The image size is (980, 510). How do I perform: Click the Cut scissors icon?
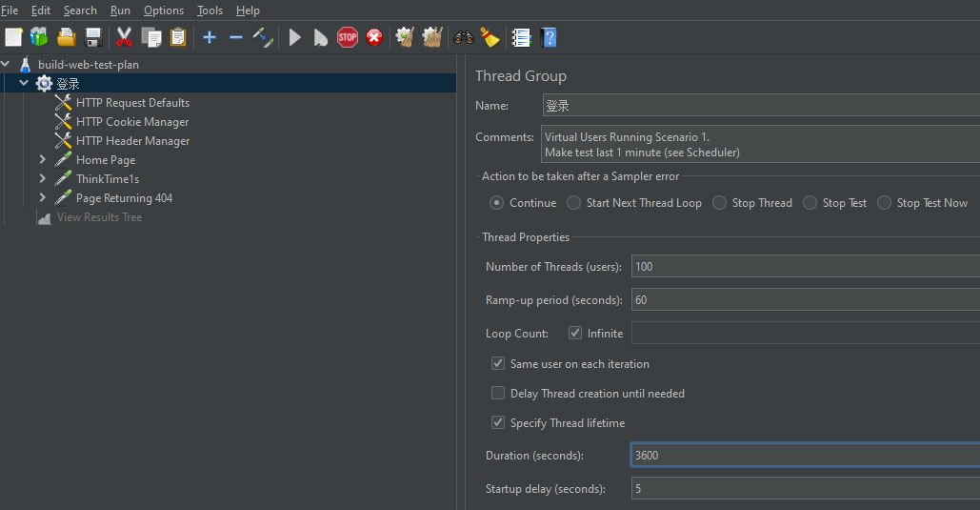(125, 37)
